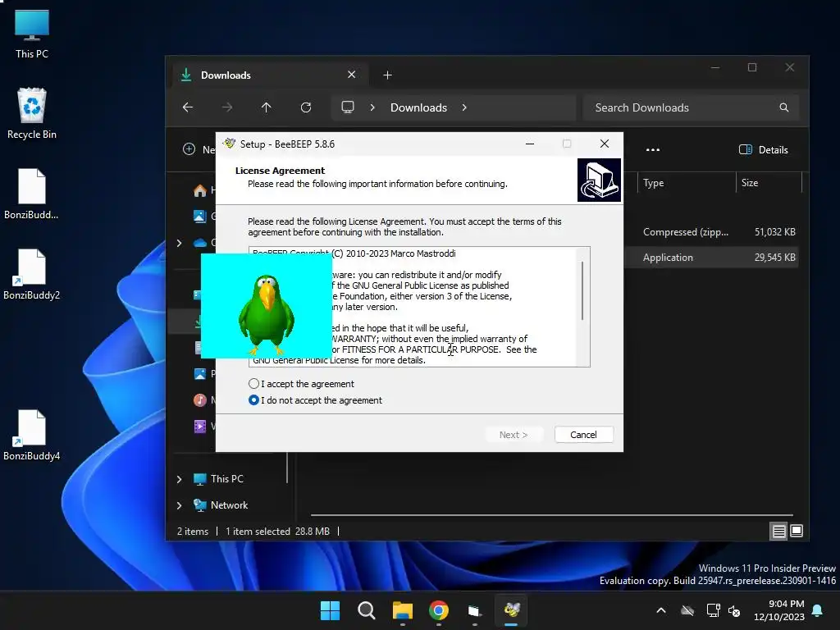
Task: Click the 29,545 KB size cell
Action: 774,257
